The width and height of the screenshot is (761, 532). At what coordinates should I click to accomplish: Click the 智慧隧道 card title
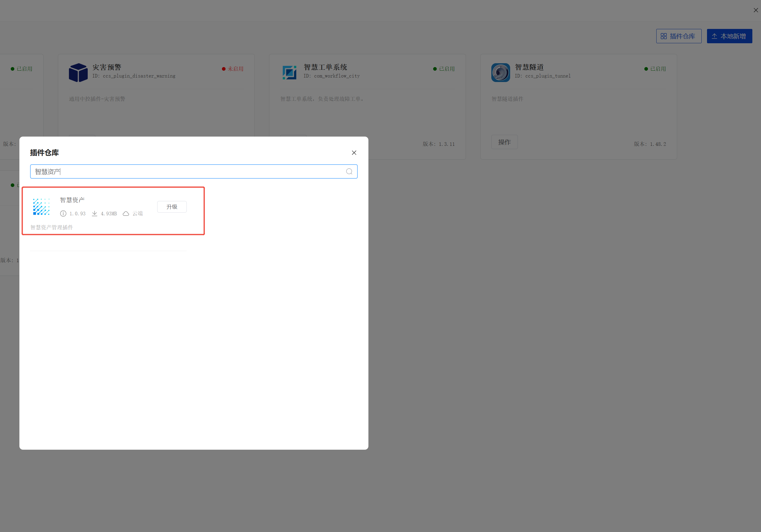529,67
